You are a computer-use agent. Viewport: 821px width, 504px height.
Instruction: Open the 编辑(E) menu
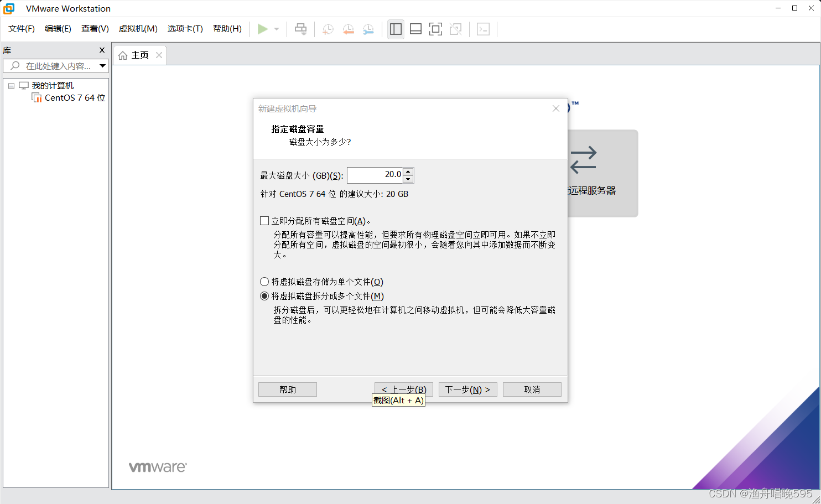pyautogui.click(x=58, y=29)
